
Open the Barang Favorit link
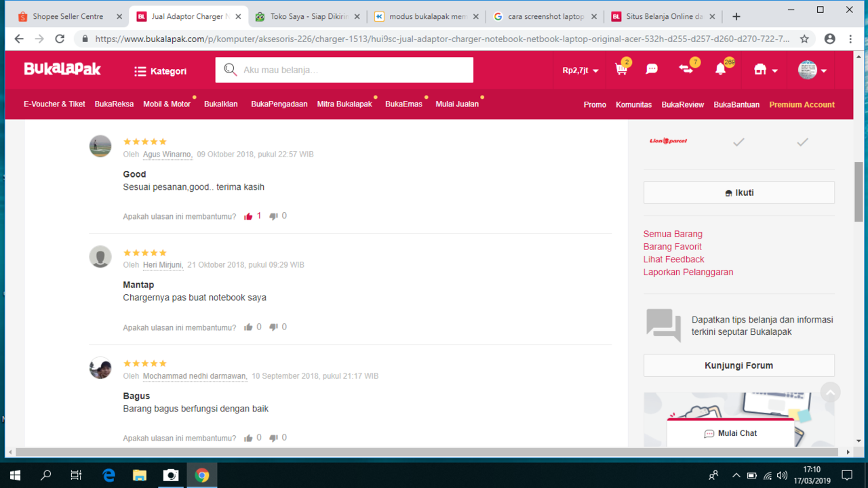(673, 247)
